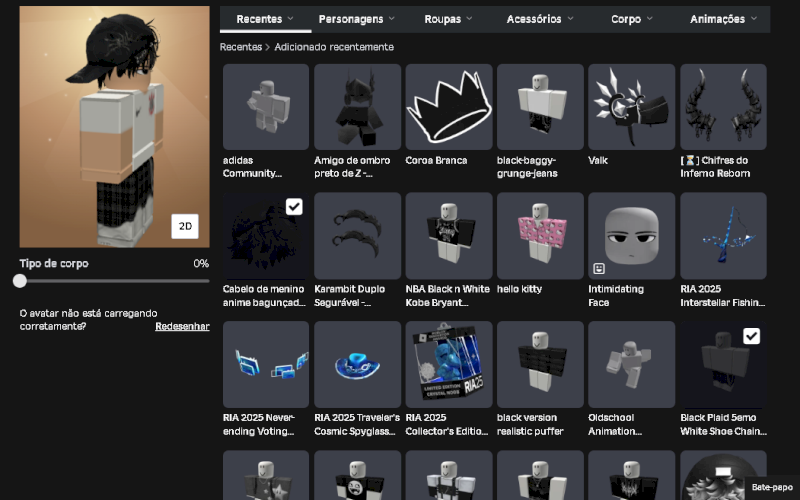Equip the RIA 2025 Collector's Edition item
Image resolution: width=800 pixels, height=500 pixels.
pyautogui.click(x=449, y=364)
